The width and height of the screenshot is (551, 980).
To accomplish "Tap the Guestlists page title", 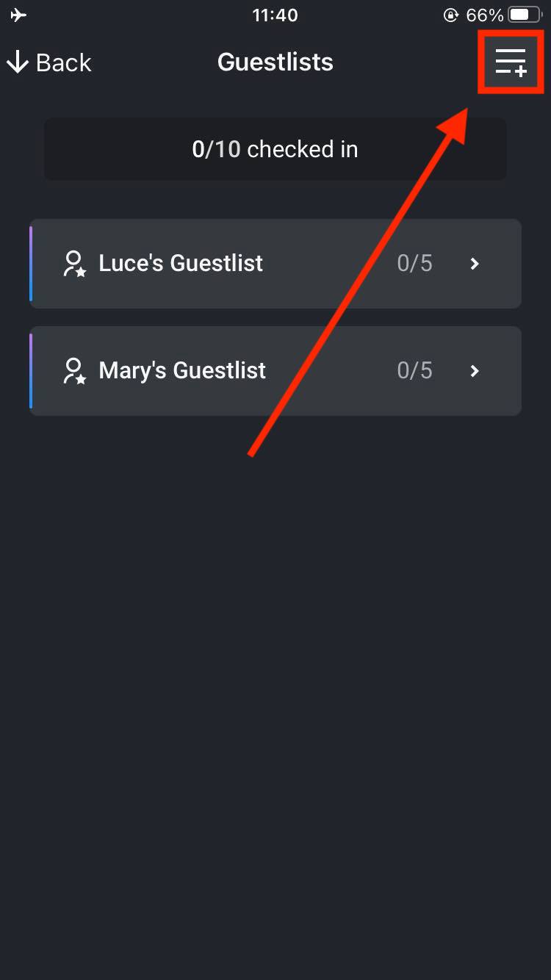I will tap(275, 62).
